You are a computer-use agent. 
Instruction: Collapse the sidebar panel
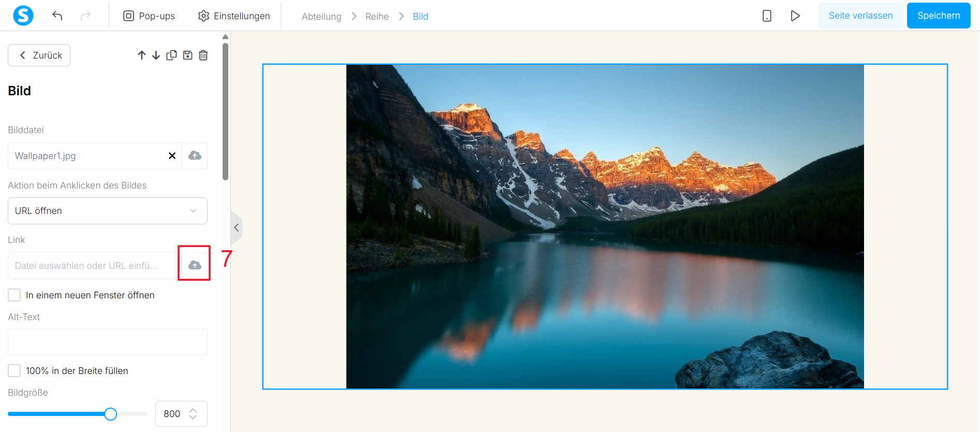coord(236,227)
